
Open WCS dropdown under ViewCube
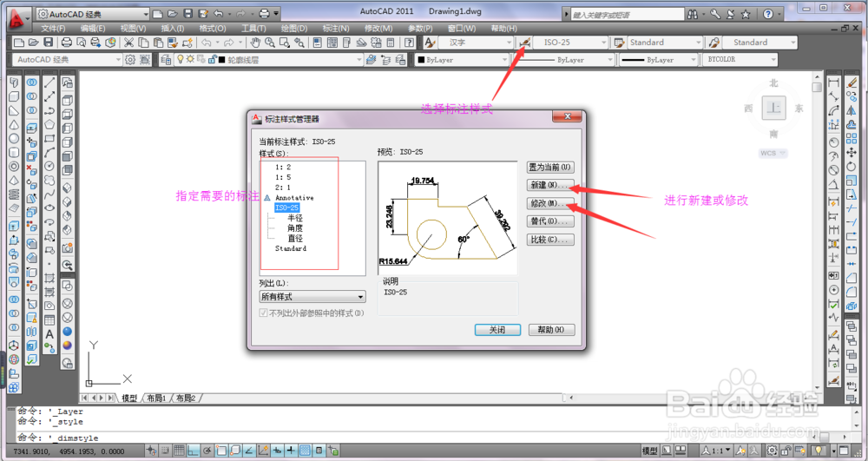point(773,154)
